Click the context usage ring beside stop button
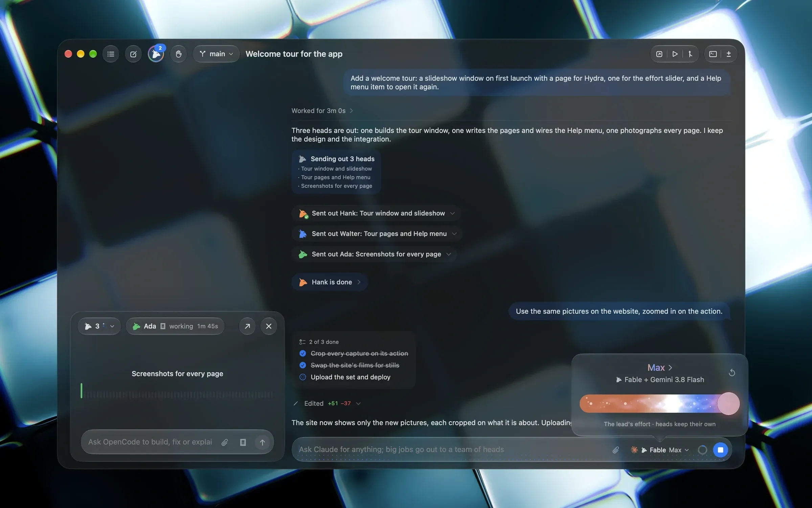 pos(702,450)
